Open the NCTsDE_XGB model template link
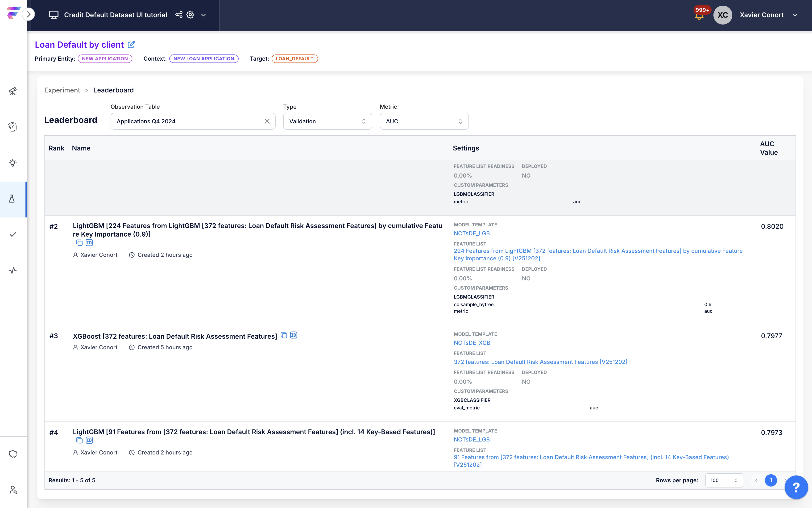Image resolution: width=812 pixels, height=508 pixels. coord(472,343)
